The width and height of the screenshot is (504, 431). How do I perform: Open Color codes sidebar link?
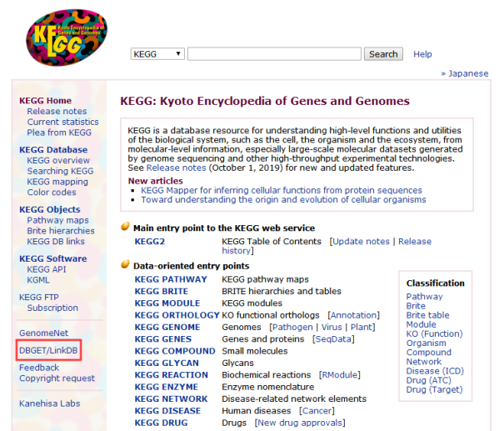coord(52,193)
